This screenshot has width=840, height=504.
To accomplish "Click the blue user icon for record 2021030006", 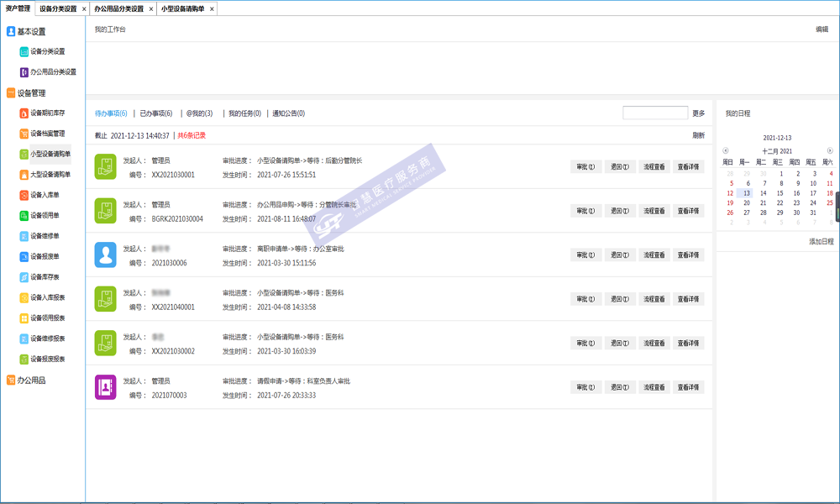I will pos(105,255).
